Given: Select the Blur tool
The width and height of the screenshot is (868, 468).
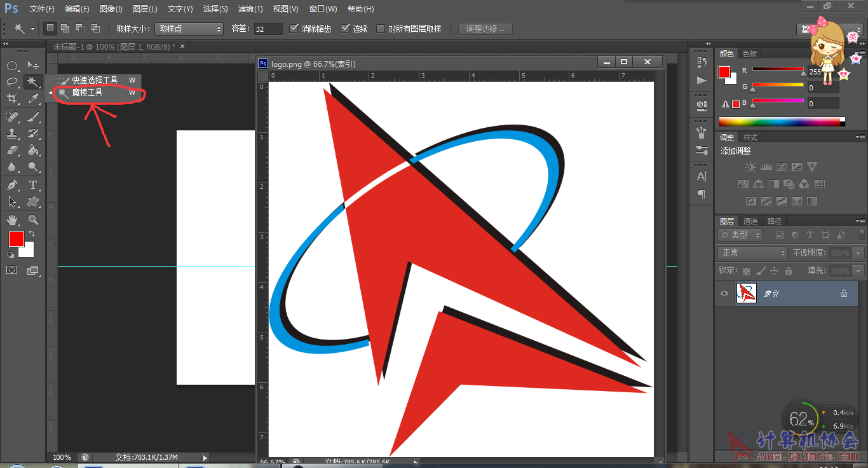Looking at the screenshot, I should 12,167.
